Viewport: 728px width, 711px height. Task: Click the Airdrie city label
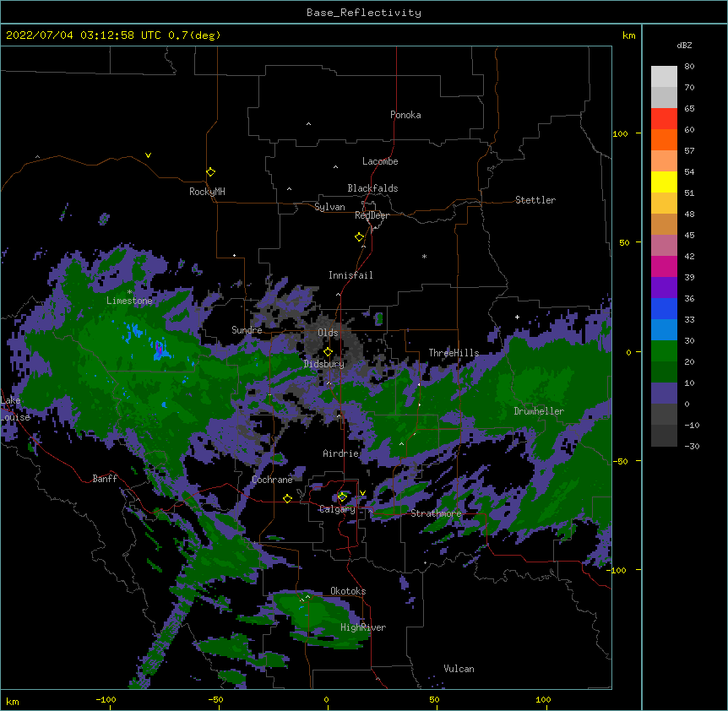(x=340, y=453)
